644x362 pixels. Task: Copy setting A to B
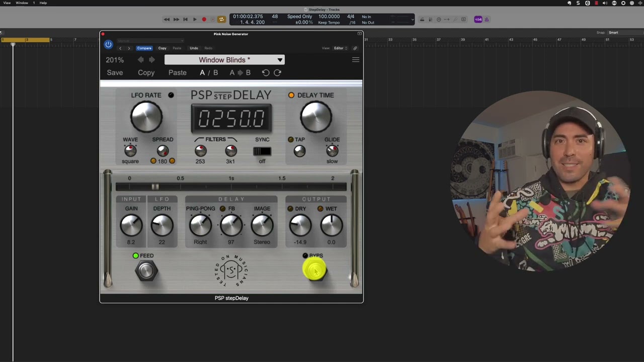[240, 72]
